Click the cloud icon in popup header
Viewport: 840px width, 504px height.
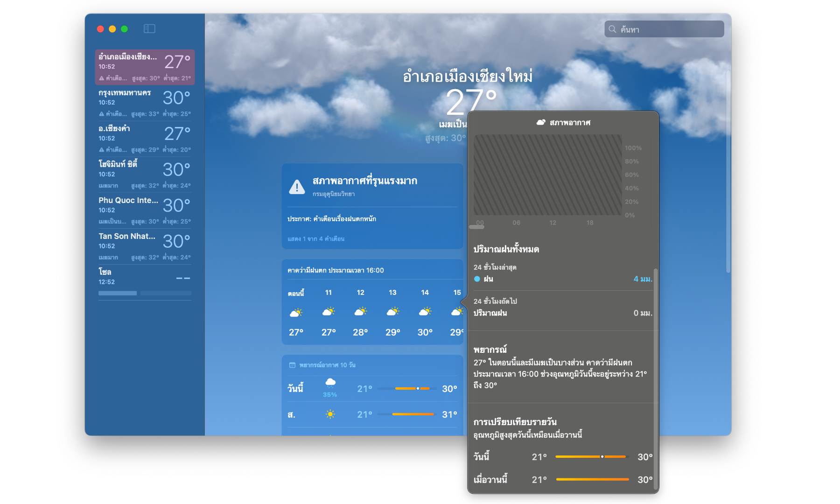click(x=540, y=122)
